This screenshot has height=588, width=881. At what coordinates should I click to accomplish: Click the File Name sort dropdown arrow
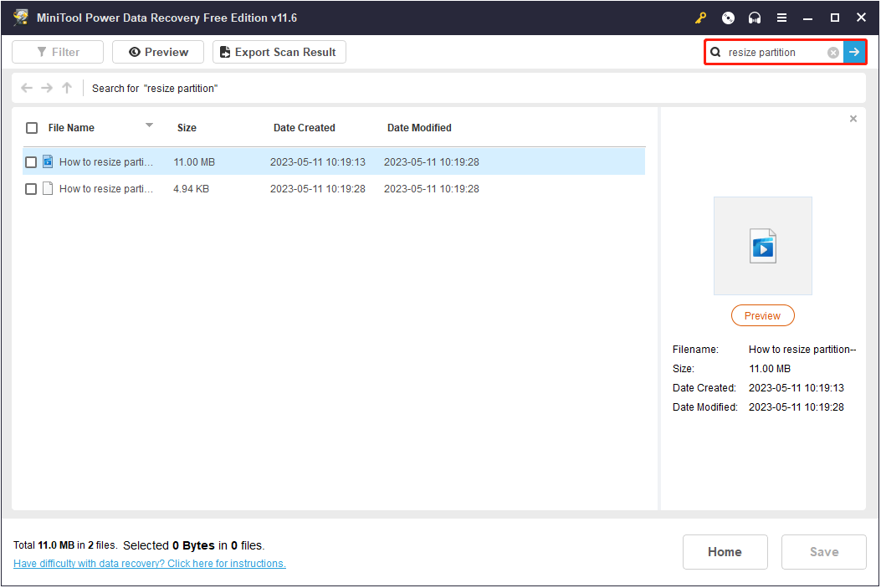149,125
